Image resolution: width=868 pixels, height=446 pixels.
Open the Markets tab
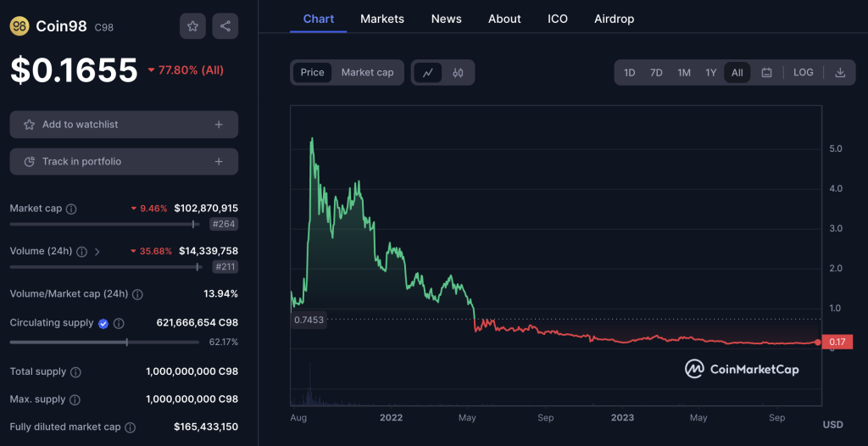382,19
